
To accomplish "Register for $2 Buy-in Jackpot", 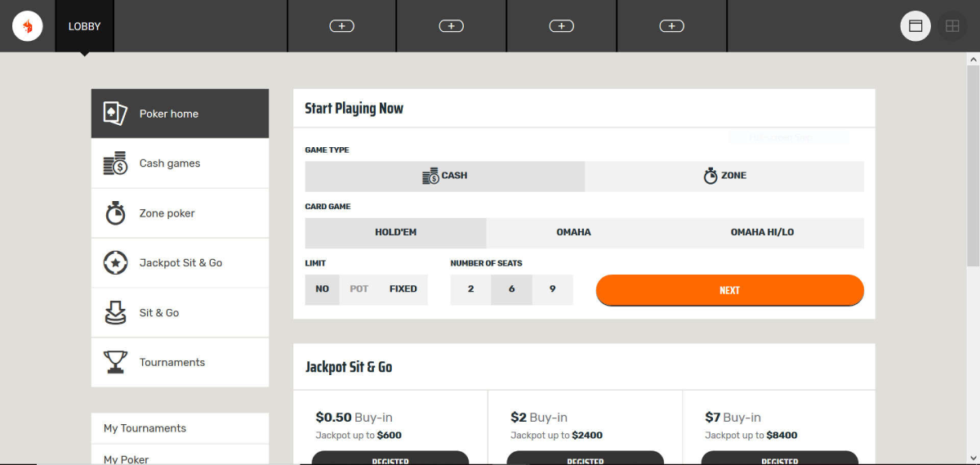I will pos(585,458).
